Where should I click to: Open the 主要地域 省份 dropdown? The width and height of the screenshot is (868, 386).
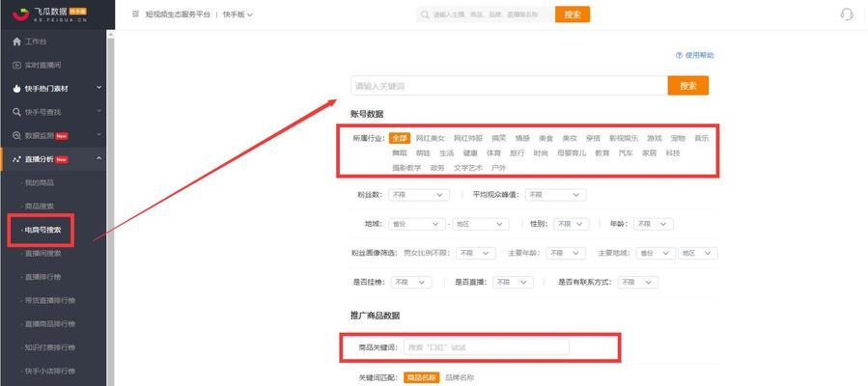click(656, 253)
